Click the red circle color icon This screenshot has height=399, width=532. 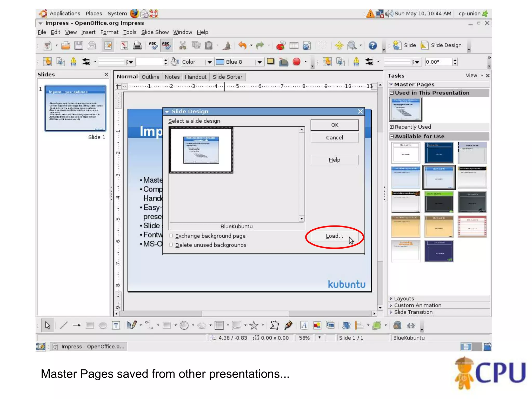coord(296,62)
